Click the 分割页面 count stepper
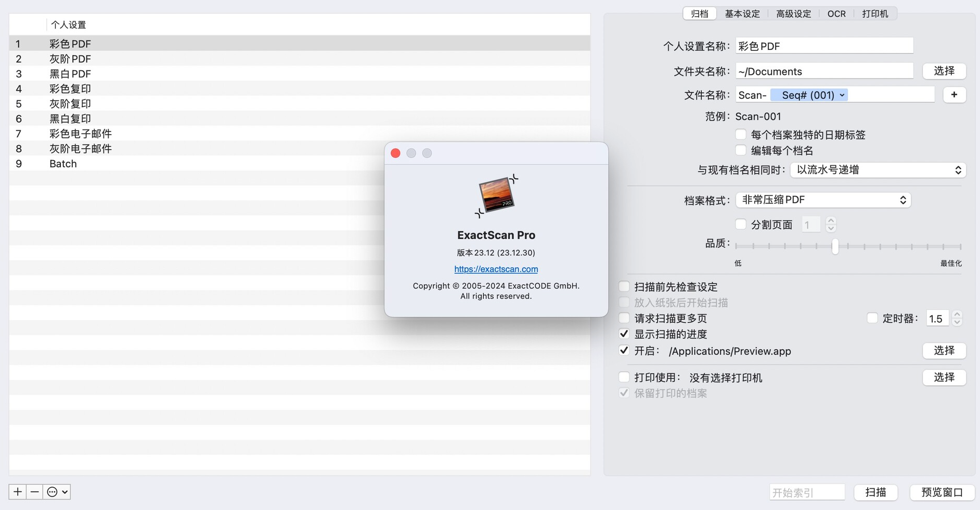The height and width of the screenshot is (510, 980). click(831, 224)
